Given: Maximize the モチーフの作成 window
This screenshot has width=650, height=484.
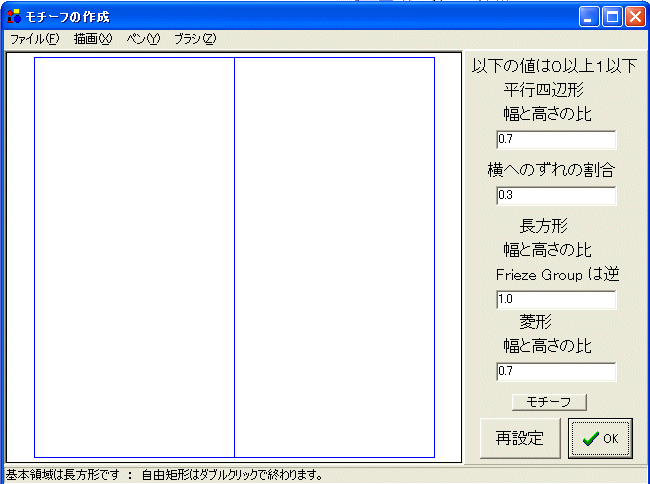Looking at the screenshot, I should click(x=612, y=17).
